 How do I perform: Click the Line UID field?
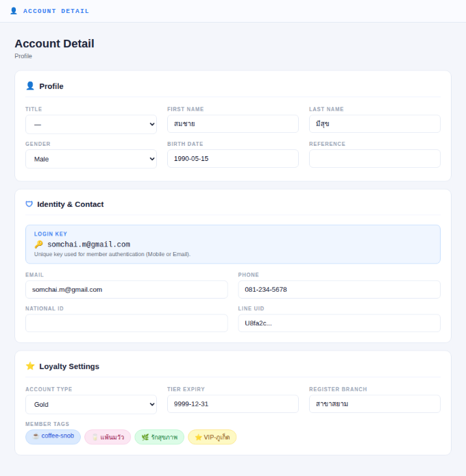[339, 323]
